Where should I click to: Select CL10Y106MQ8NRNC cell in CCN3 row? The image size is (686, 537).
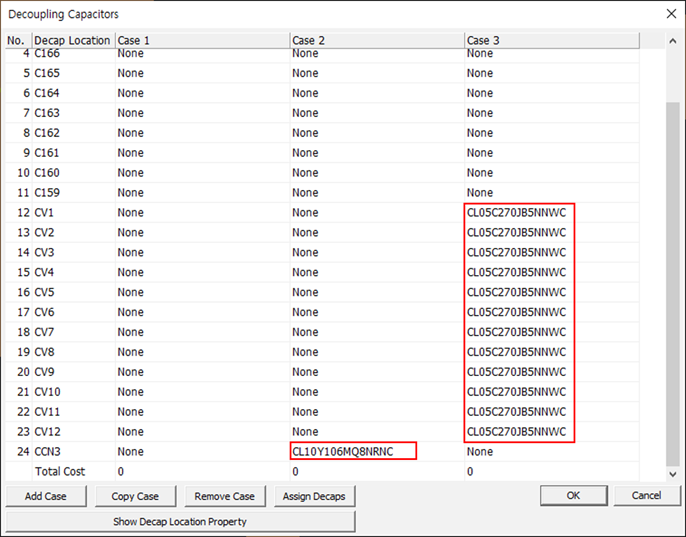point(343,452)
